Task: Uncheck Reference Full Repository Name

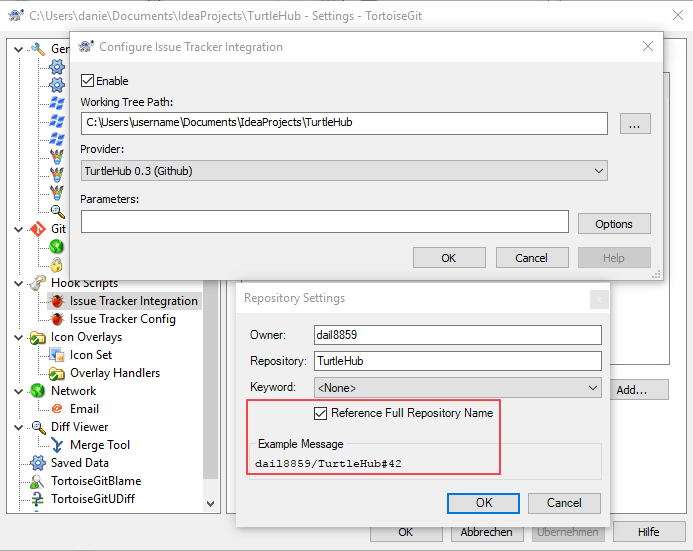Action: [x=320, y=413]
